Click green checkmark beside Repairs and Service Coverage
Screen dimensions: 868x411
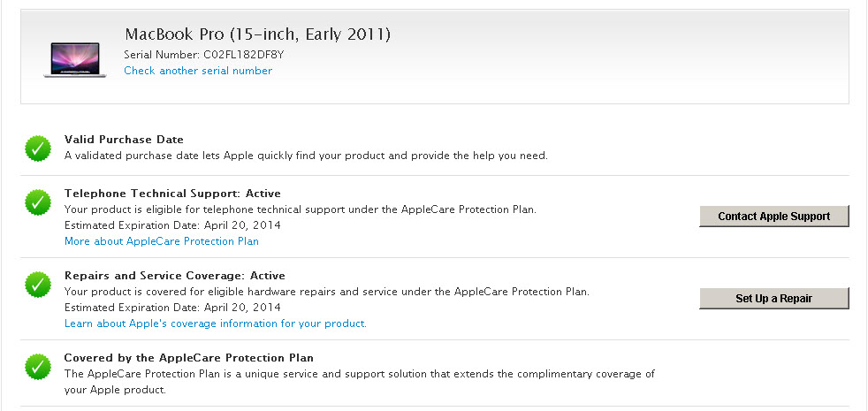tap(38, 285)
